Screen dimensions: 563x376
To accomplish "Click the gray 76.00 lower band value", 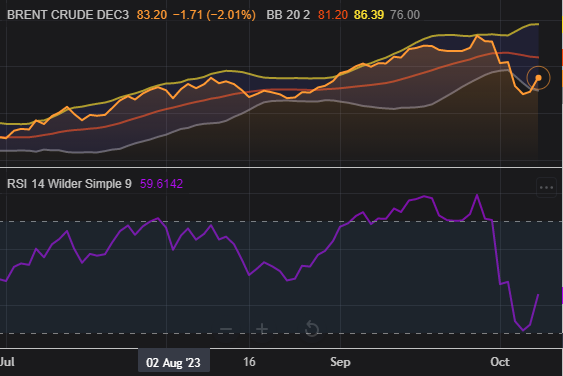I will coord(405,15).
